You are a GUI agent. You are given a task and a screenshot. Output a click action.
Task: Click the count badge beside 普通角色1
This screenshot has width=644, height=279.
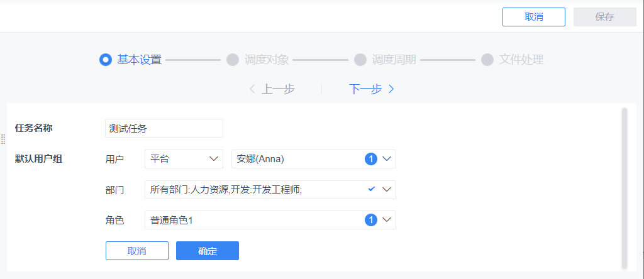coord(370,220)
